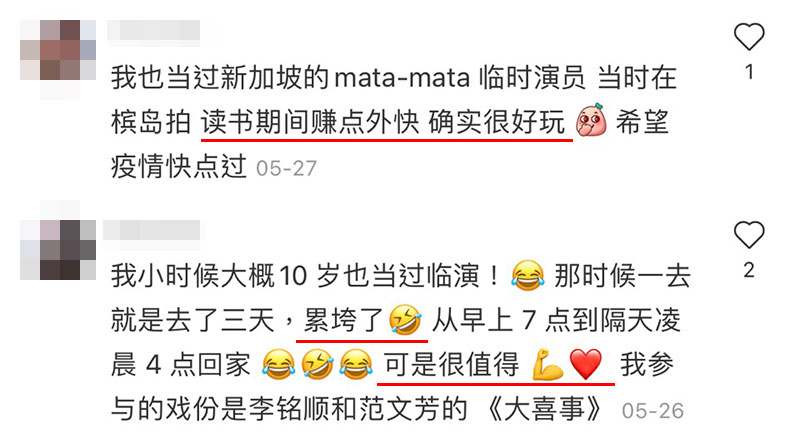Image resolution: width=800 pixels, height=433 pixels.
Task: Tap the like count showing 1
Action: coord(749,72)
